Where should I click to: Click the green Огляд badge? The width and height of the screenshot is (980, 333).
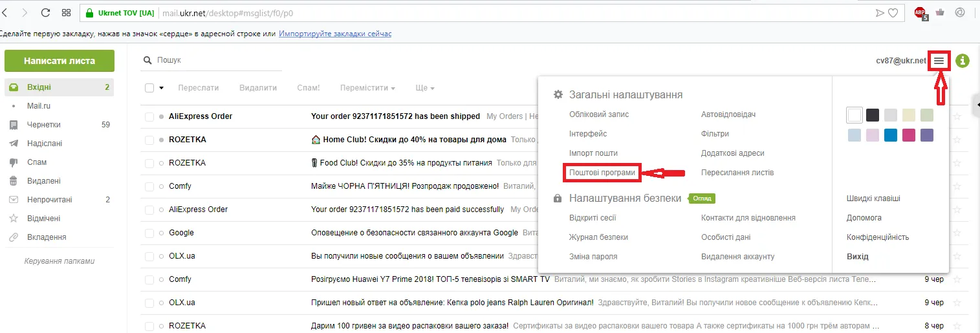(x=702, y=199)
